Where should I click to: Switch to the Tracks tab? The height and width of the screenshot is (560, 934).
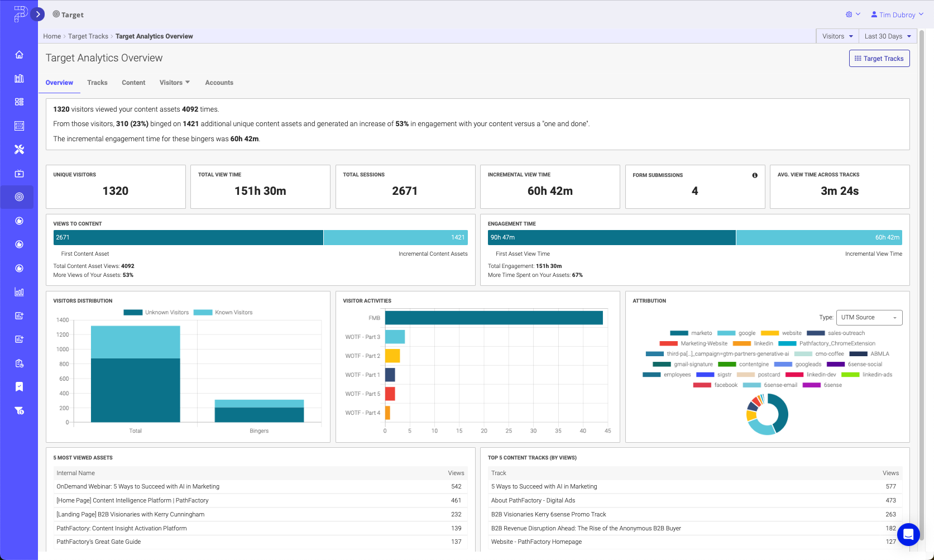click(97, 83)
